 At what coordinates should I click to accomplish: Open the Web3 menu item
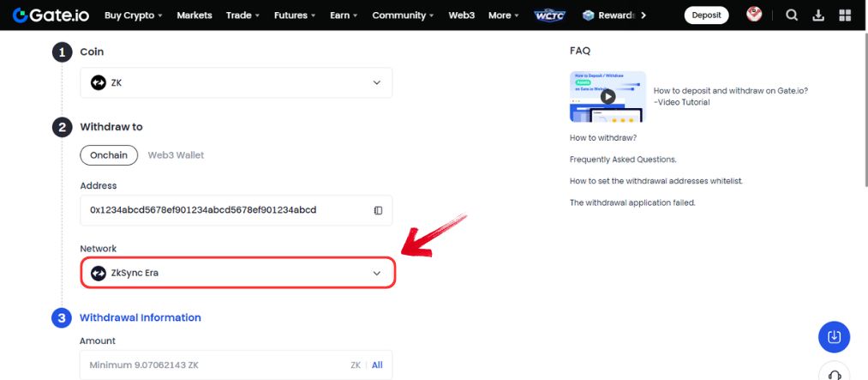tap(462, 15)
